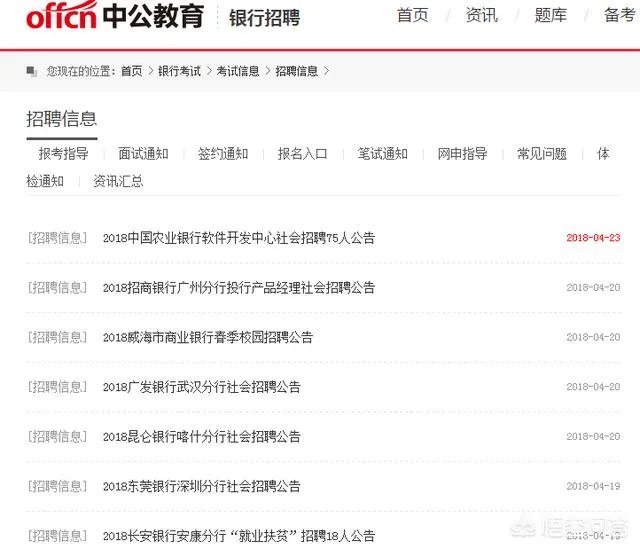Screen dimensions: 640x549
Task: Open the 首页 top navigation item
Action: click(x=413, y=16)
